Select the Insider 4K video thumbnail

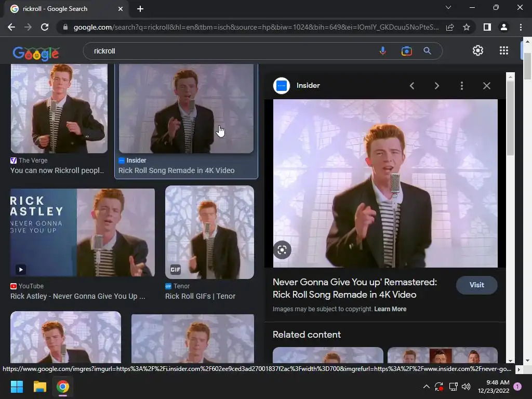coord(186,109)
